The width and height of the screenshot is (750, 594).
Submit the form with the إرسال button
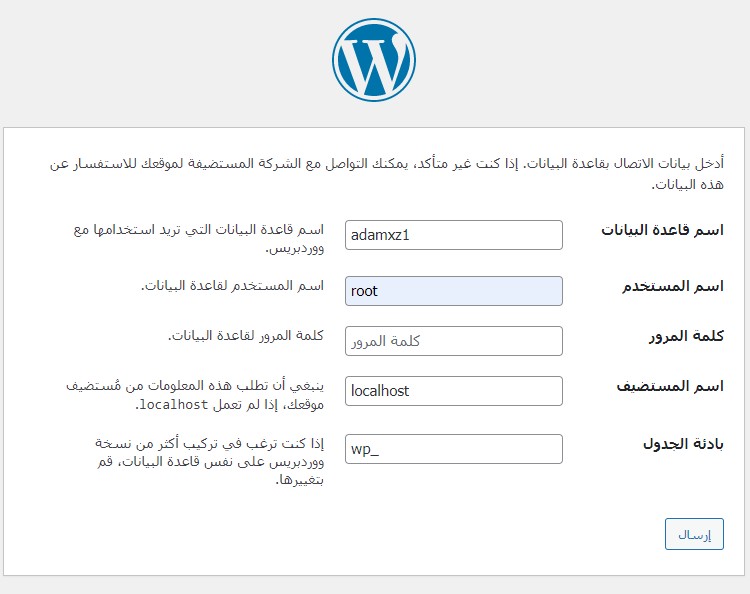click(x=694, y=534)
